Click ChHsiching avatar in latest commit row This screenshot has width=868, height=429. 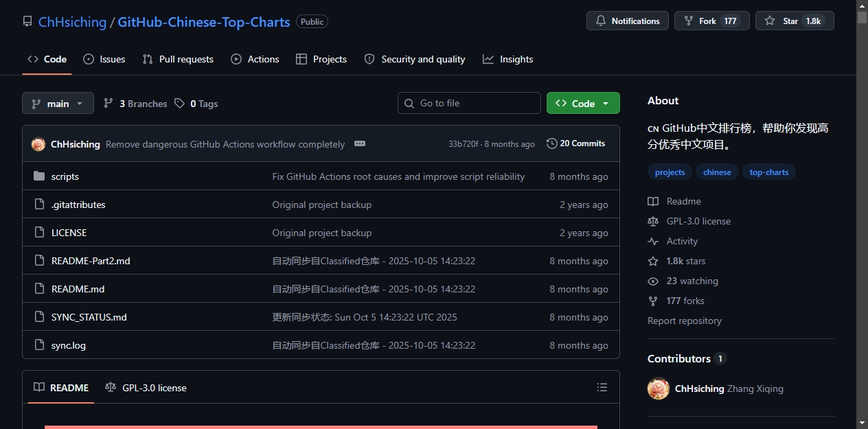38,144
